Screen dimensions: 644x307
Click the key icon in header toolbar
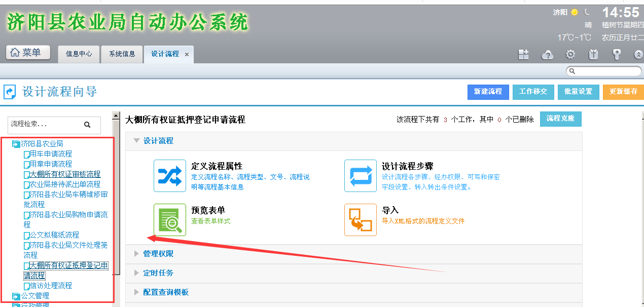click(617, 54)
